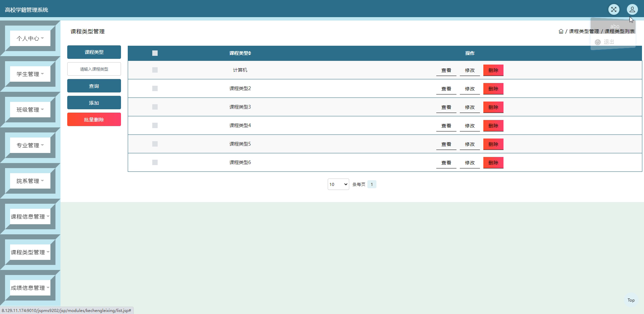
Task: Check the box for 课程类型3 row
Action: 155,107
